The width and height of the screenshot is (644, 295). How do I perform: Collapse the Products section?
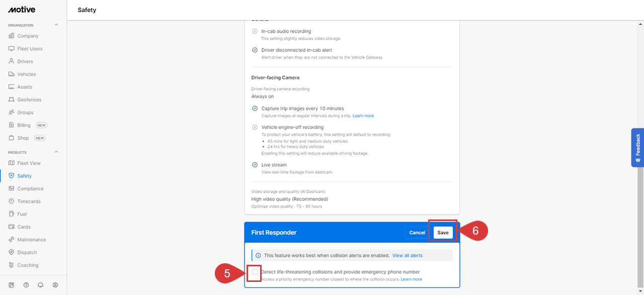click(56, 152)
